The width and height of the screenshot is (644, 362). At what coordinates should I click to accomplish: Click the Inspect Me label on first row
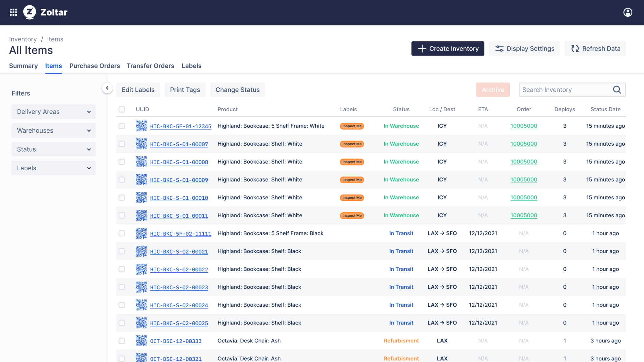(x=352, y=126)
